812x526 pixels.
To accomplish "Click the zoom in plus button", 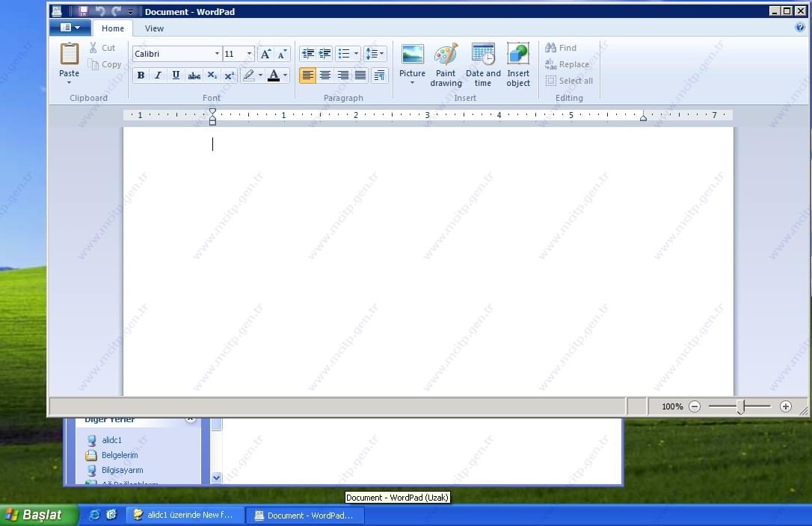I will pyautogui.click(x=786, y=406).
